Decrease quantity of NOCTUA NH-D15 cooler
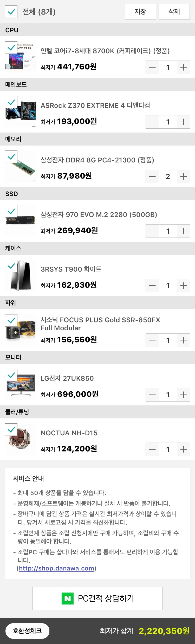Viewport: 195px width, 644px height. coord(152,449)
